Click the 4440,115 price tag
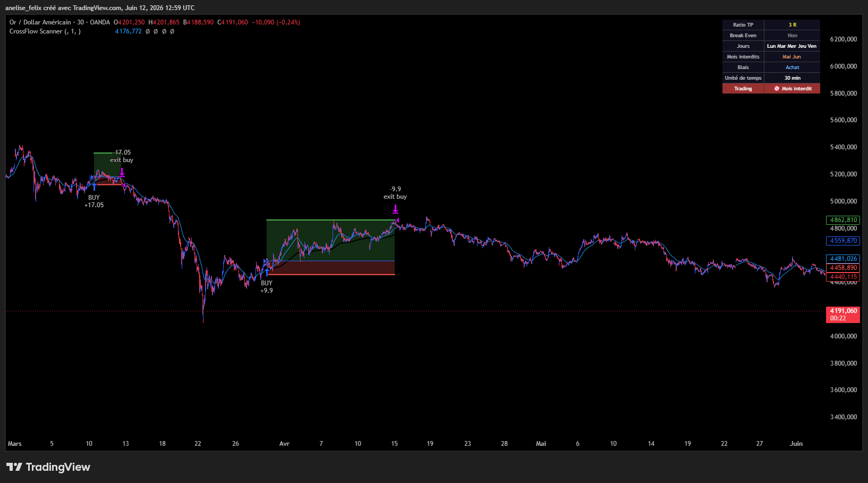This screenshot has height=483, width=868. [843, 277]
